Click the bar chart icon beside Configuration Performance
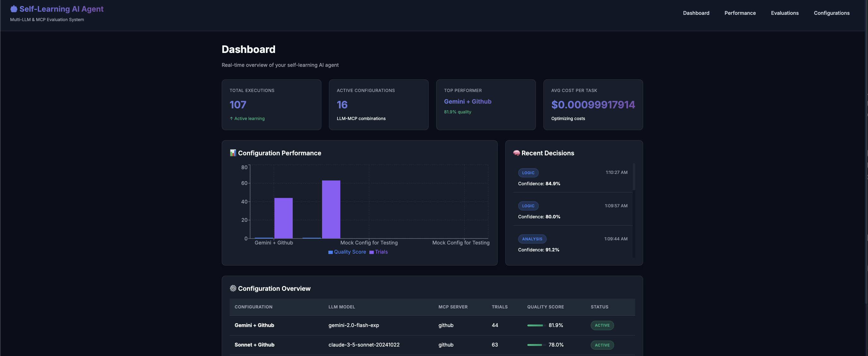868x356 pixels. pos(233,153)
